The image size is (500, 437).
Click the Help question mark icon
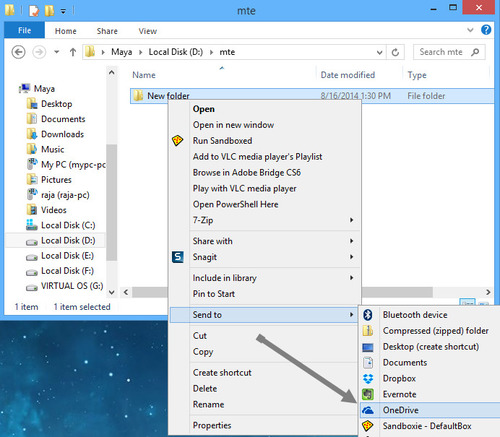click(x=486, y=30)
